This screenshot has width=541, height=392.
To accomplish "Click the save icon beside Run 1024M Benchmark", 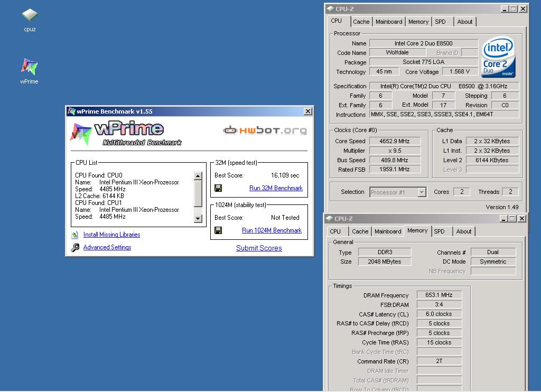I will [218, 230].
